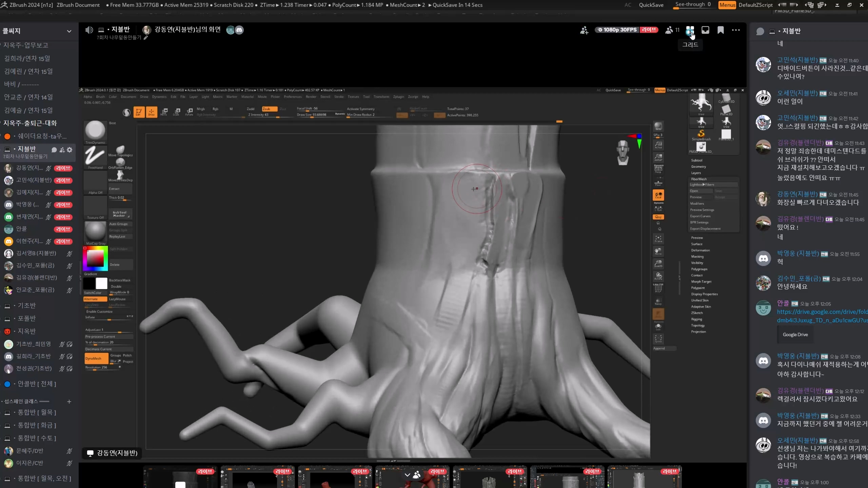Open chat bubble icon on 지블반 channel
This screenshot has height=488, width=868.
tap(54, 150)
